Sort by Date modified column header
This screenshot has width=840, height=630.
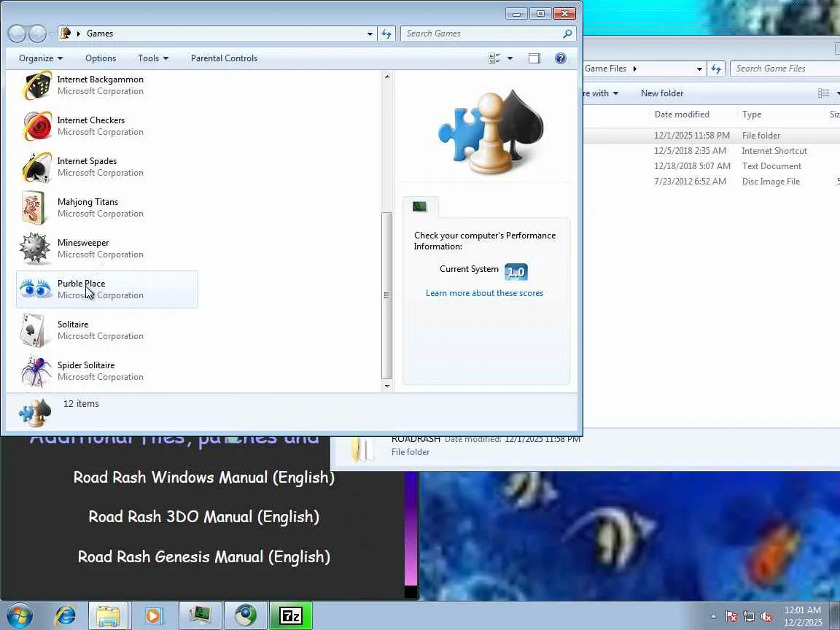click(682, 114)
